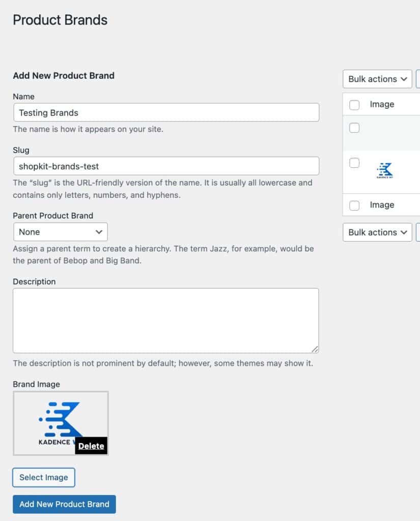420x521 pixels.
Task: Toggle the table footer select-all checkbox
Action: pyautogui.click(x=354, y=205)
